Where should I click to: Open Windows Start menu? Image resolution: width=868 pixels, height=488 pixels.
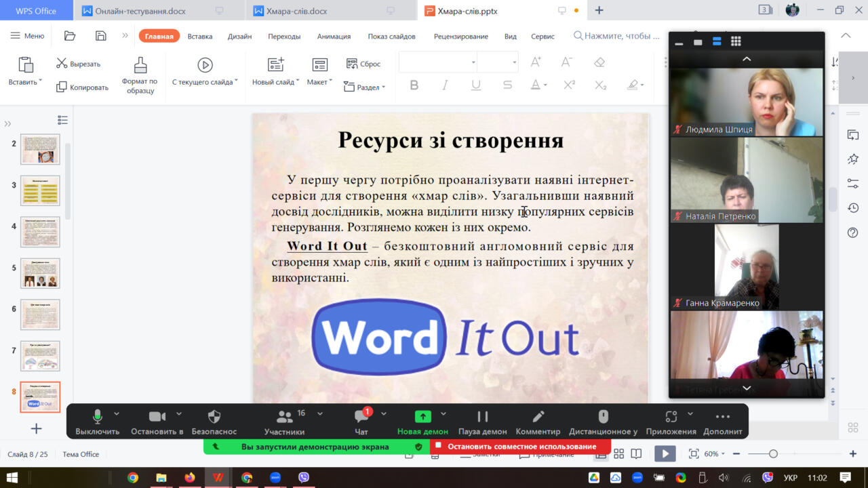[12, 477]
